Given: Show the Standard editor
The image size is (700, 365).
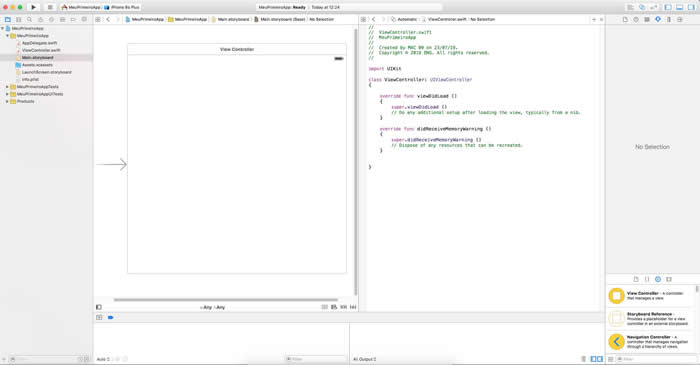Looking at the screenshot, I should [630, 7].
